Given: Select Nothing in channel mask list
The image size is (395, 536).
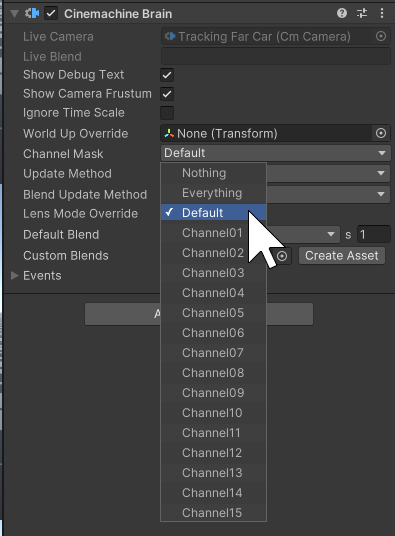Looking at the screenshot, I should pyautogui.click(x=214, y=173).
